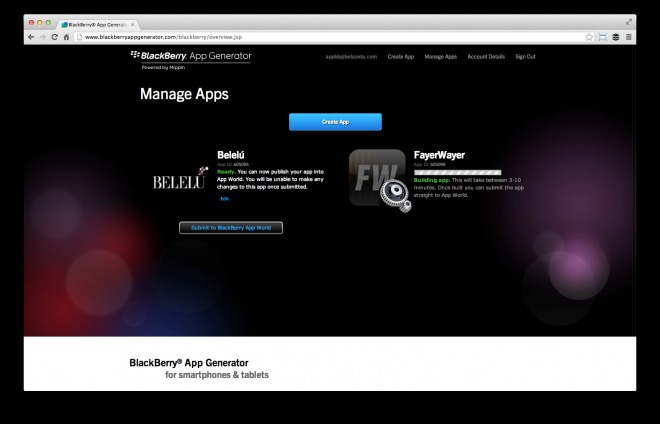
Task: Click the FayerWayer build progress bar
Action: click(x=458, y=172)
